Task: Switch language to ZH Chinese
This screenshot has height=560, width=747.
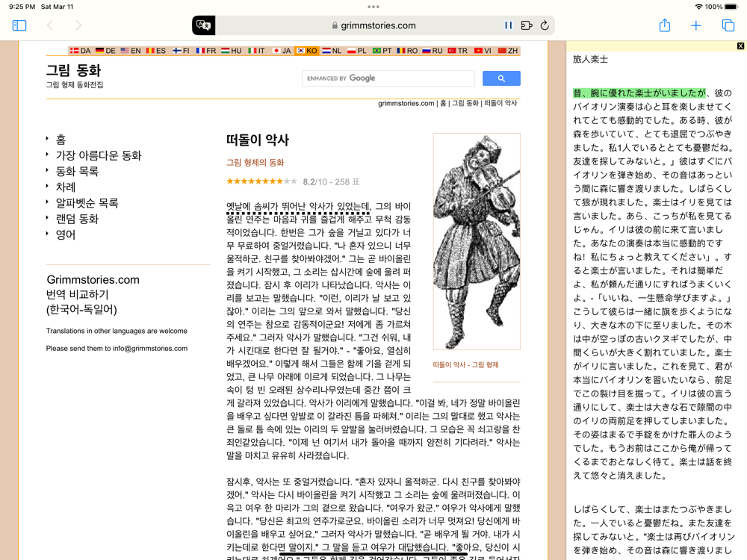Action: (508, 51)
